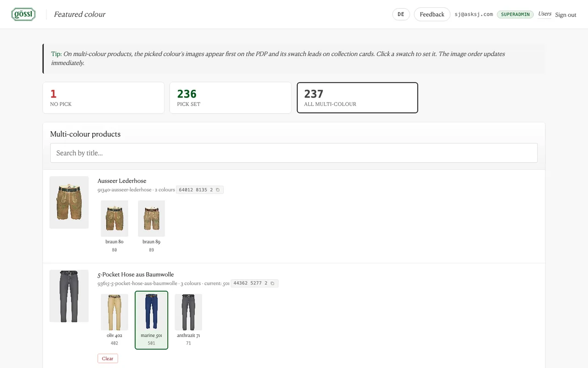Open the Users page
The image size is (588, 368).
545,14
